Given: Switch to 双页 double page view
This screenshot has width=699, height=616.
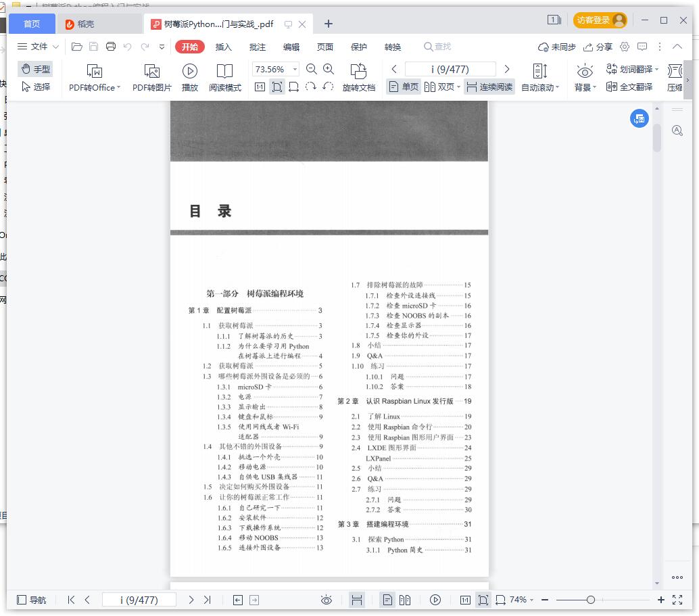Looking at the screenshot, I should 442,87.
